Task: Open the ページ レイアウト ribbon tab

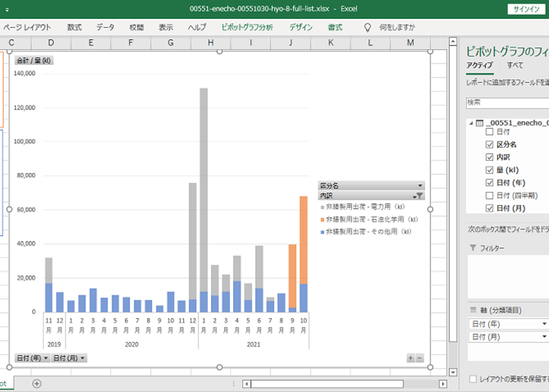Action: (27, 27)
